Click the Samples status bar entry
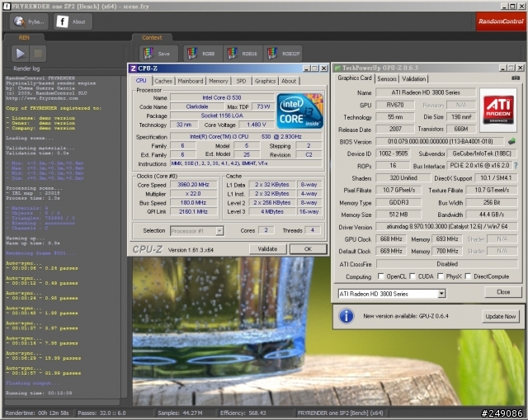This screenshot has width=528, height=420. 180,413
